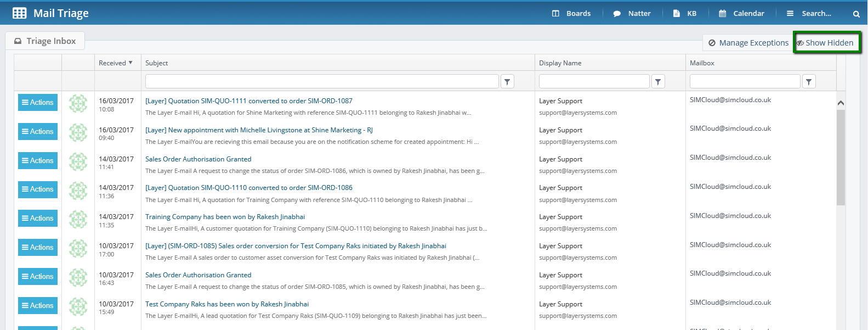This screenshot has height=330, width=868.
Task: Open Natter chat
Action: click(x=632, y=13)
